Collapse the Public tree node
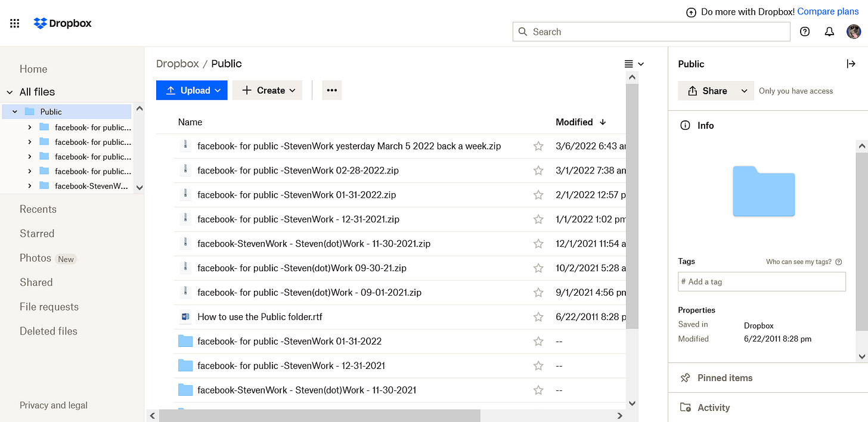Image resolution: width=868 pixels, height=422 pixels. click(x=15, y=111)
